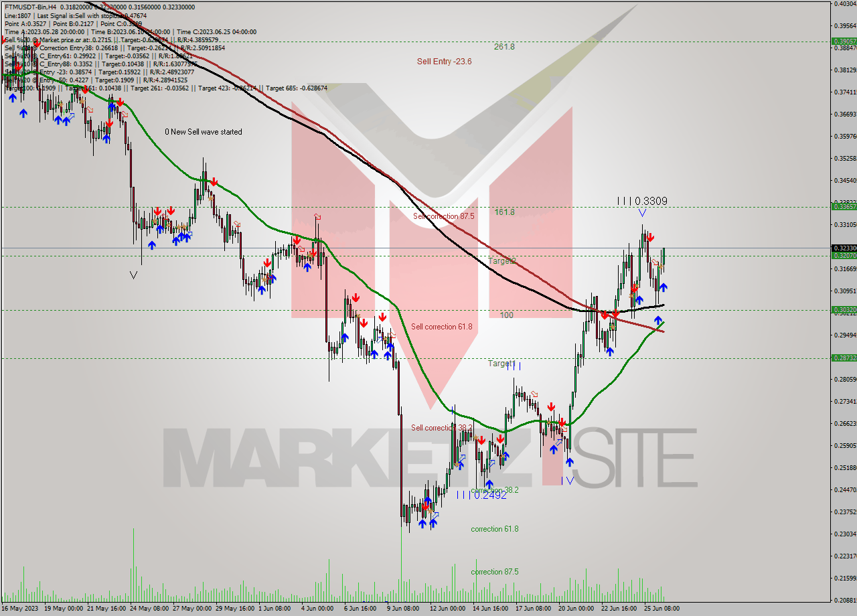Click the '9 Jun 08:00' time axis label

pos(404,609)
